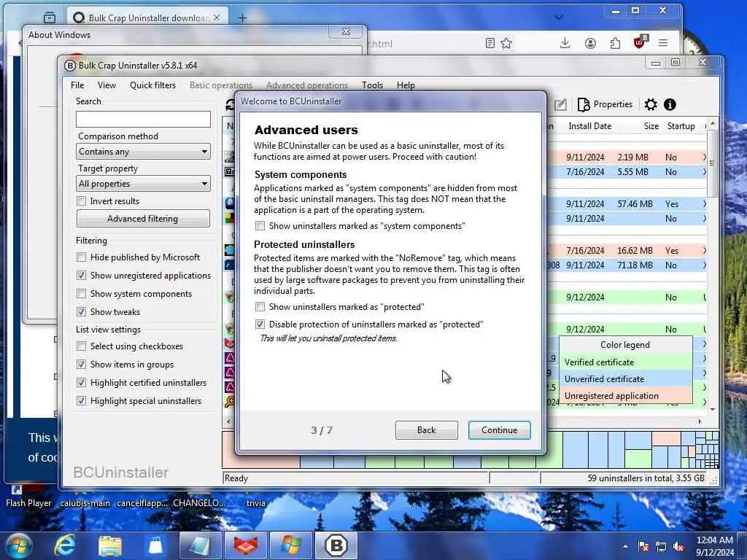Open Target property All properties dropdown
The width and height of the screenshot is (747, 560).
tap(143, 183)
